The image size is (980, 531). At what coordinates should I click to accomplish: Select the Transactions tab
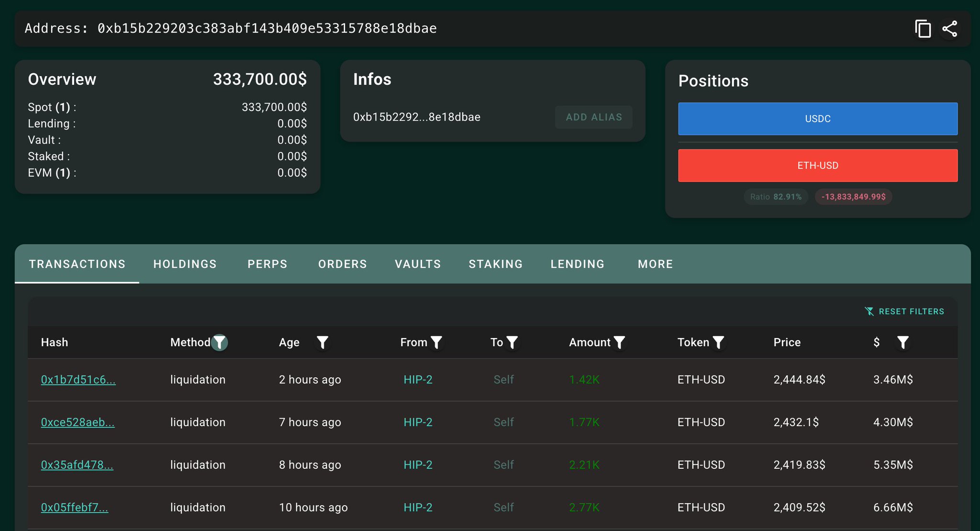77,264
